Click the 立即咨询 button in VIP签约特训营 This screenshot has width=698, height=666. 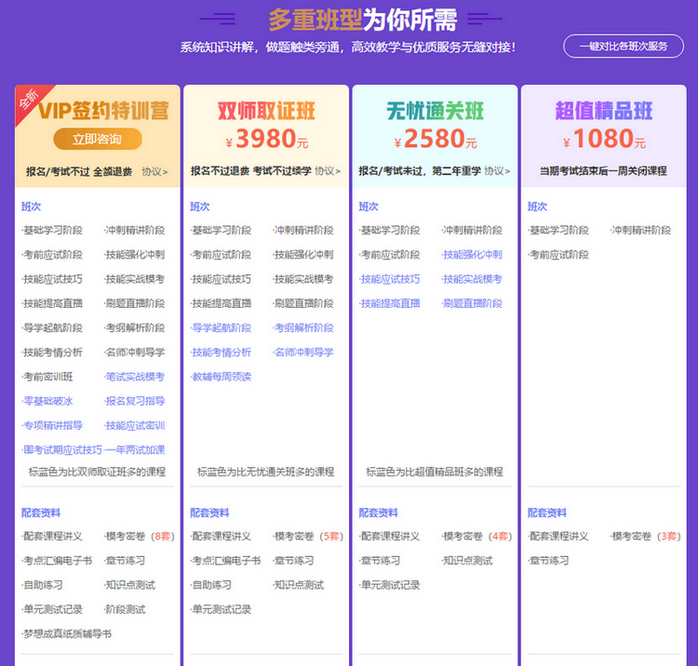(97, 139)
